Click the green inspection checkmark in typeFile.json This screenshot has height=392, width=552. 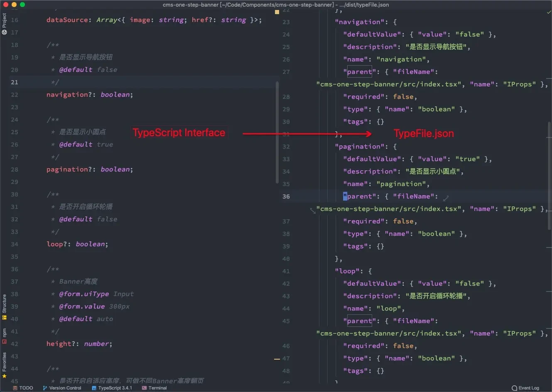click(549, 12)
